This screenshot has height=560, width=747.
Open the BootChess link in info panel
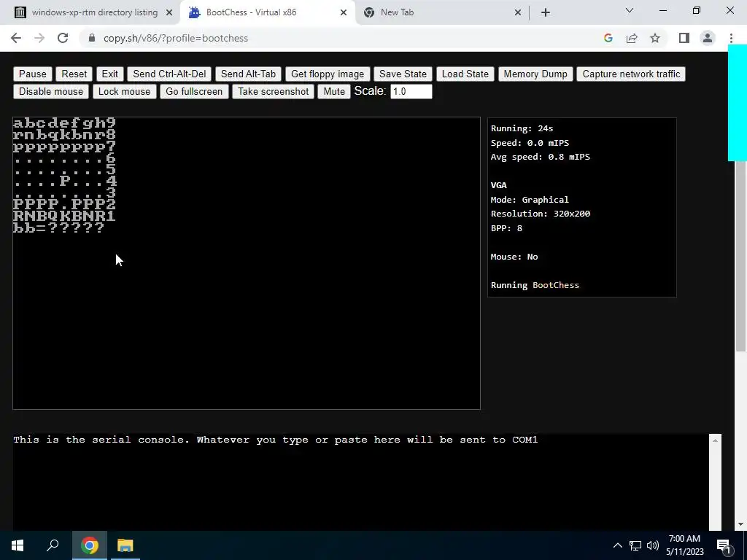[x=556, y=285]
